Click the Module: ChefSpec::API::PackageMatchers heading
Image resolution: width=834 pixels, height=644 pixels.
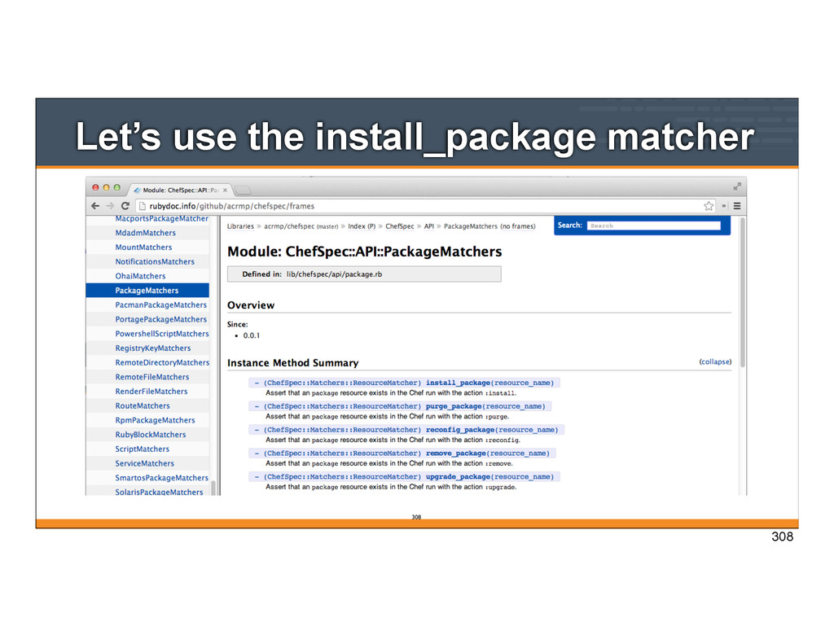coord(364,252)
